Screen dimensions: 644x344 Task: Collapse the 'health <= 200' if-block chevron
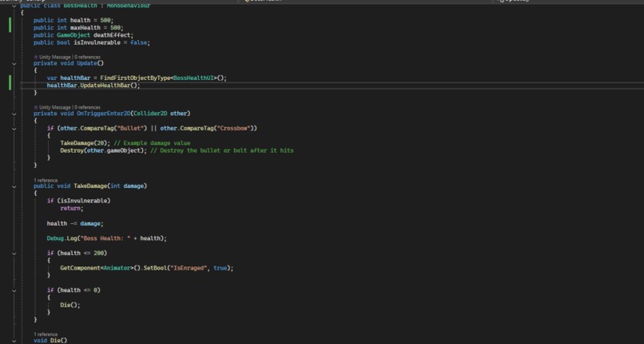[x=14, y=253]
